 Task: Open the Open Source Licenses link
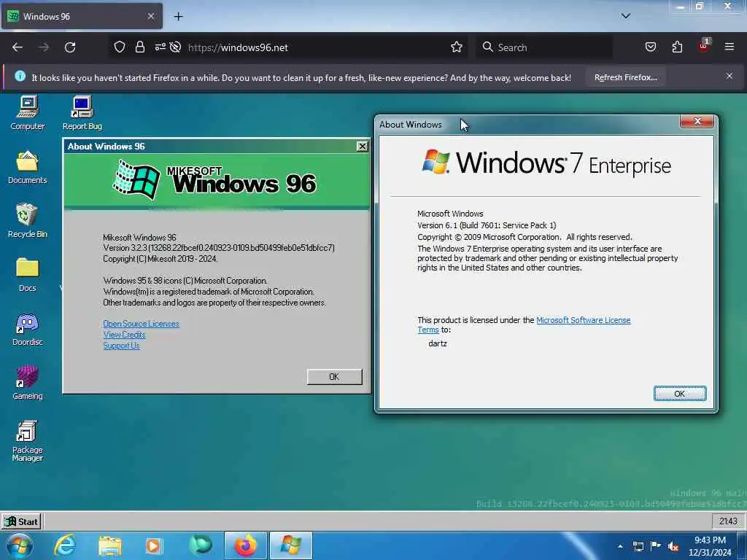141,324
